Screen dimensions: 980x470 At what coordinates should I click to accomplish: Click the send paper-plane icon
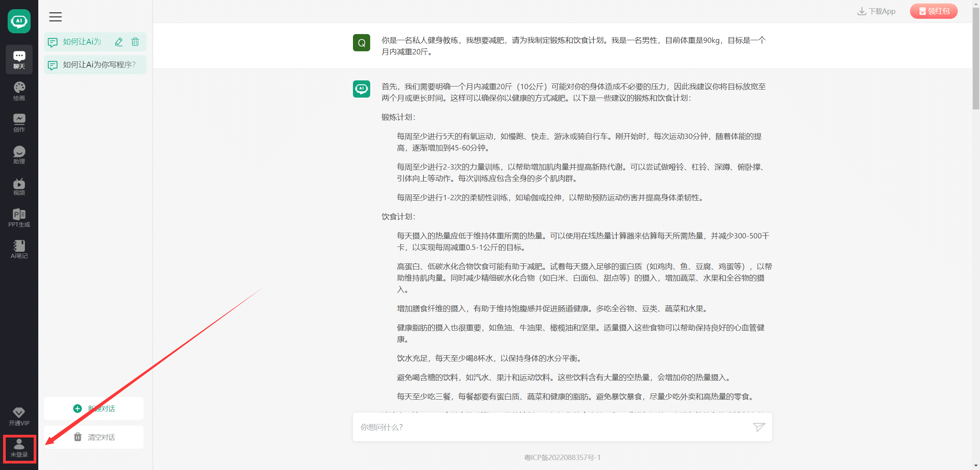click(x=759, y=427)
